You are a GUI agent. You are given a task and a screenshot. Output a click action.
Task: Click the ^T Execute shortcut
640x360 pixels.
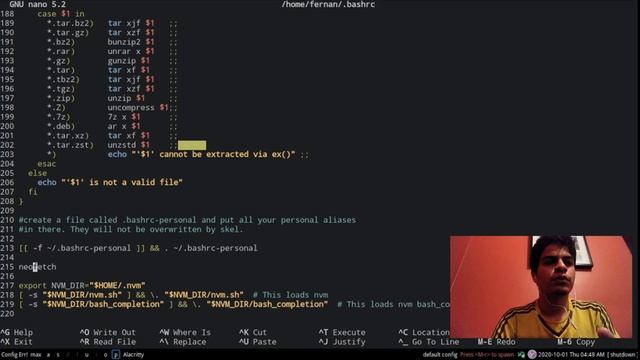click(x=342, y=332)
